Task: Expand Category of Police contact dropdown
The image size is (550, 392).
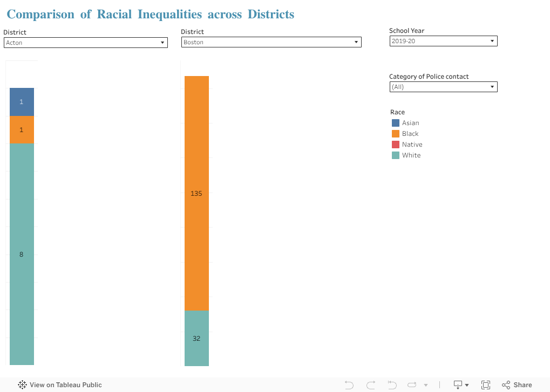Action: (x=443, y=87)
